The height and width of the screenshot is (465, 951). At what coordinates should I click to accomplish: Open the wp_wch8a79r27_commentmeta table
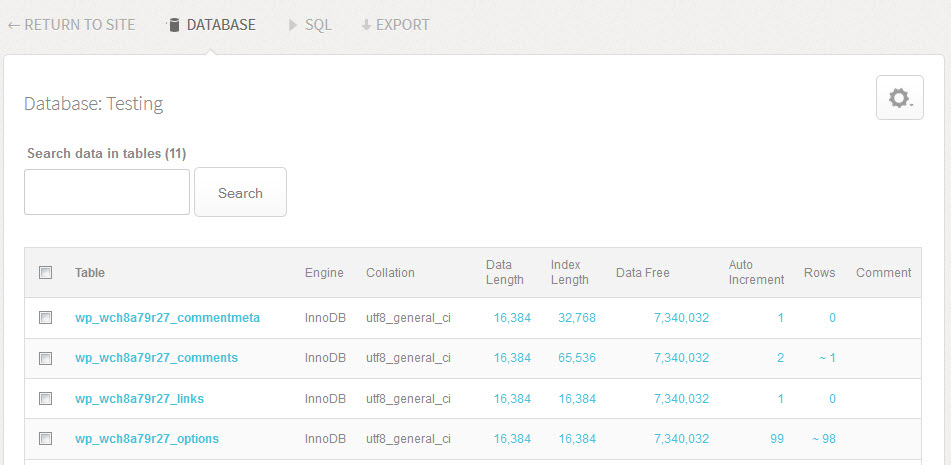pyautogui.click(x=167, y=318)
